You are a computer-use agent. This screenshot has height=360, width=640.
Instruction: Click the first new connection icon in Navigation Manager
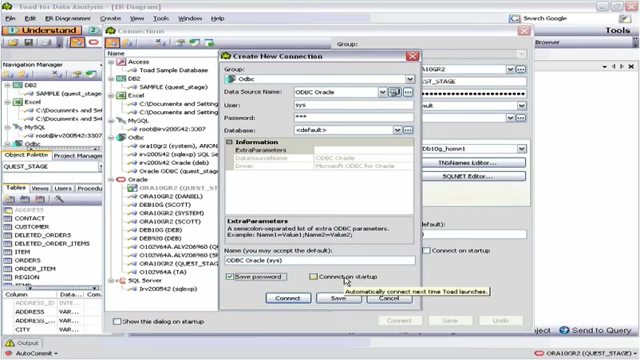pos(9,74)
